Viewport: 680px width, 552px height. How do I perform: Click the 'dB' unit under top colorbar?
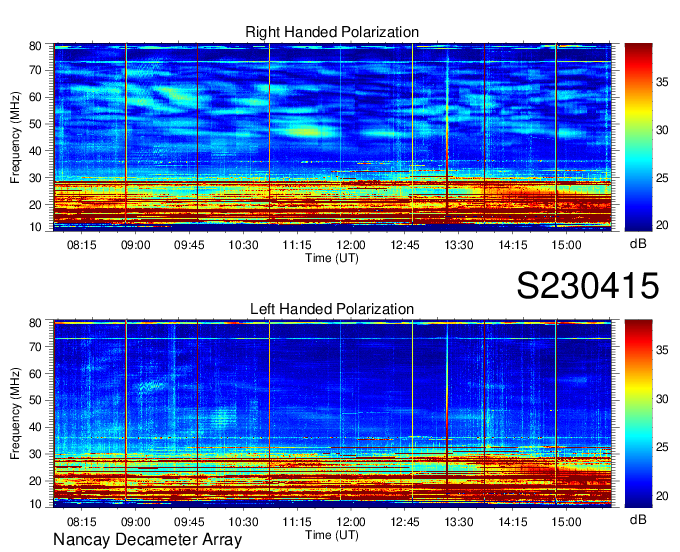638,244
